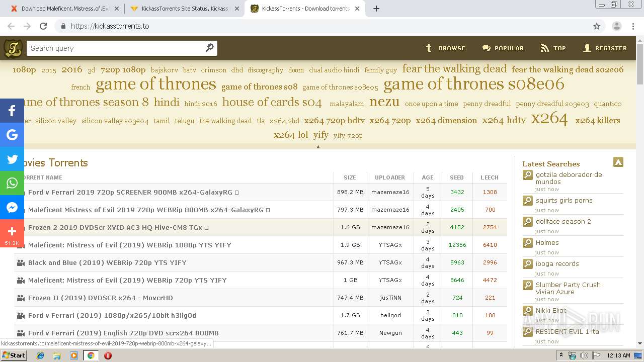The image size is (644, 362).
Task: Sort torrents by LEECH column
Action: pos(490,177)
